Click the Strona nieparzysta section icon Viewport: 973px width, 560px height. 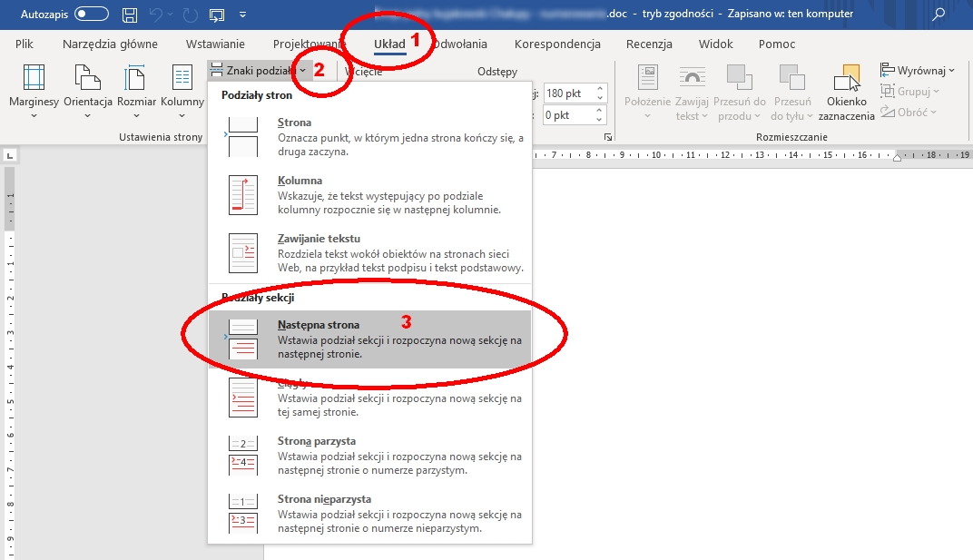point(242,514)
